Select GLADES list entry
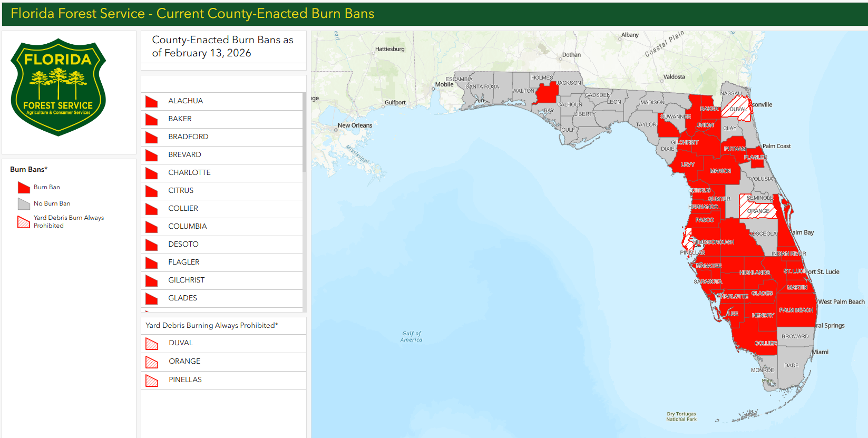 click(x=182, y=298)
